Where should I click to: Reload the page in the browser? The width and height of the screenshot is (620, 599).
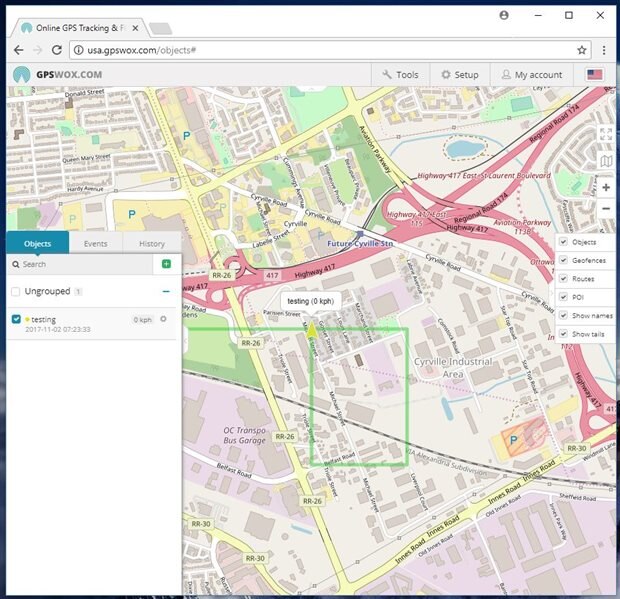[57, 49]
